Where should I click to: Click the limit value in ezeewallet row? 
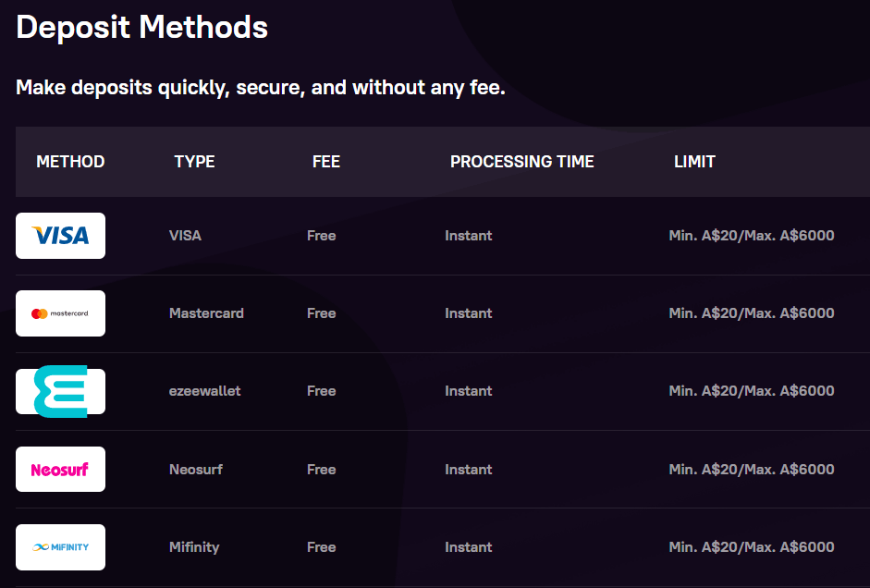tap(752, 391)
